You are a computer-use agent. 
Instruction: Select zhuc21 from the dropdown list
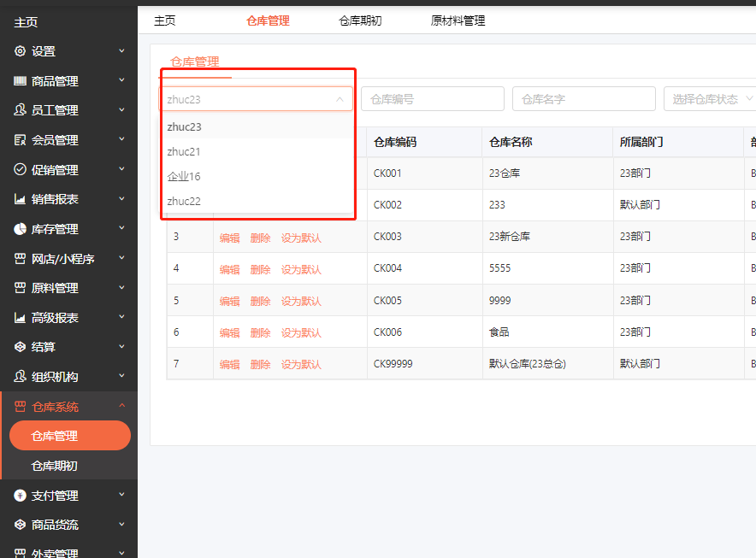(184, 151)
